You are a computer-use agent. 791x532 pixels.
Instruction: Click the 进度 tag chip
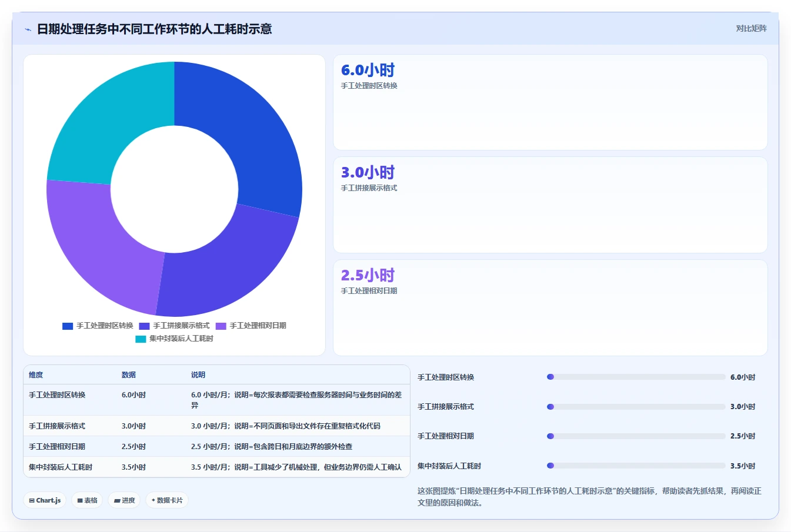pyautogui.click(x=125, y=500)
